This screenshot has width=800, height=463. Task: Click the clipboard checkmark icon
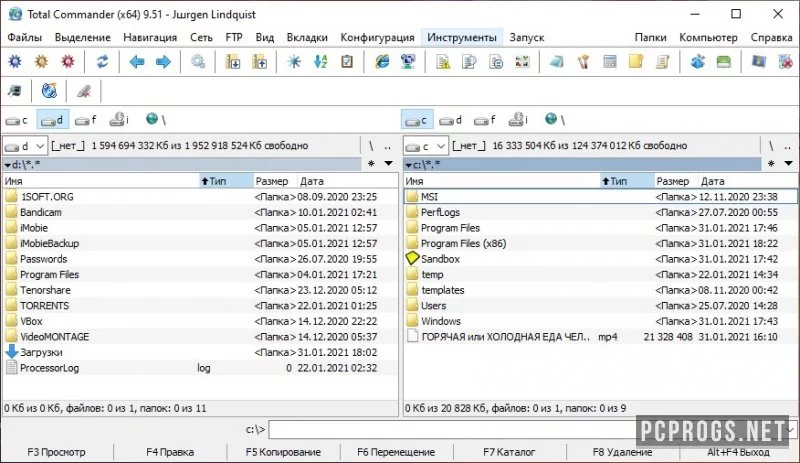pos(347,62)
